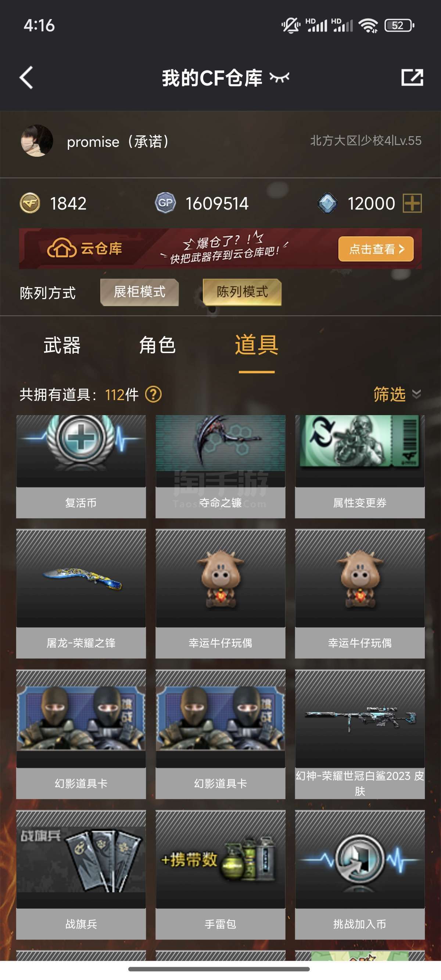
Task: Click the 点击查看 button
Action: click(376, 249)
